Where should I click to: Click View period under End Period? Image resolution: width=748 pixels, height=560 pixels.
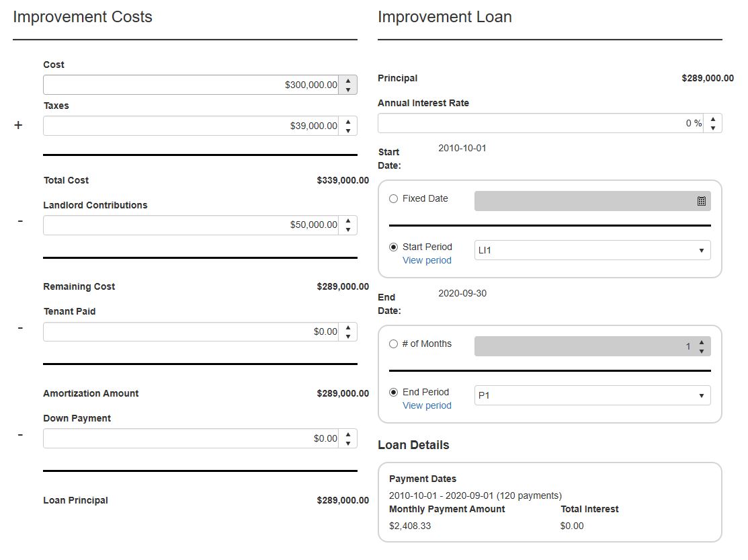tap(427, 406)
